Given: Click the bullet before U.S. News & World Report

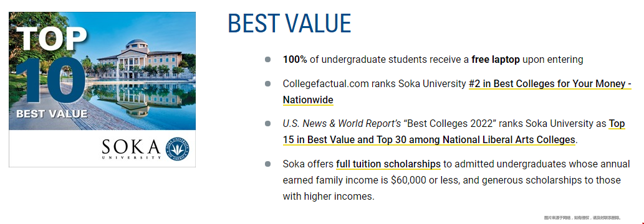Looking at the screenshot, I should pos(268,123).
